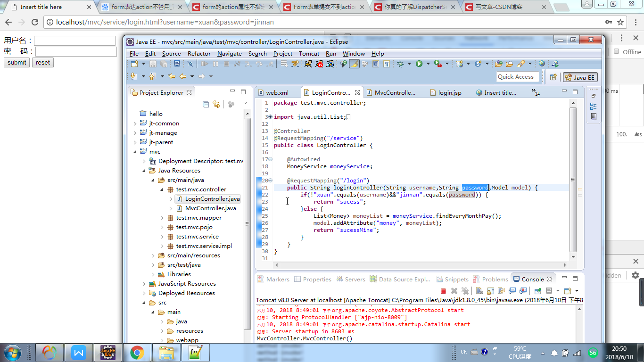Click the editor vertical scrollbar
644x362 pixels.
[573, 180]
